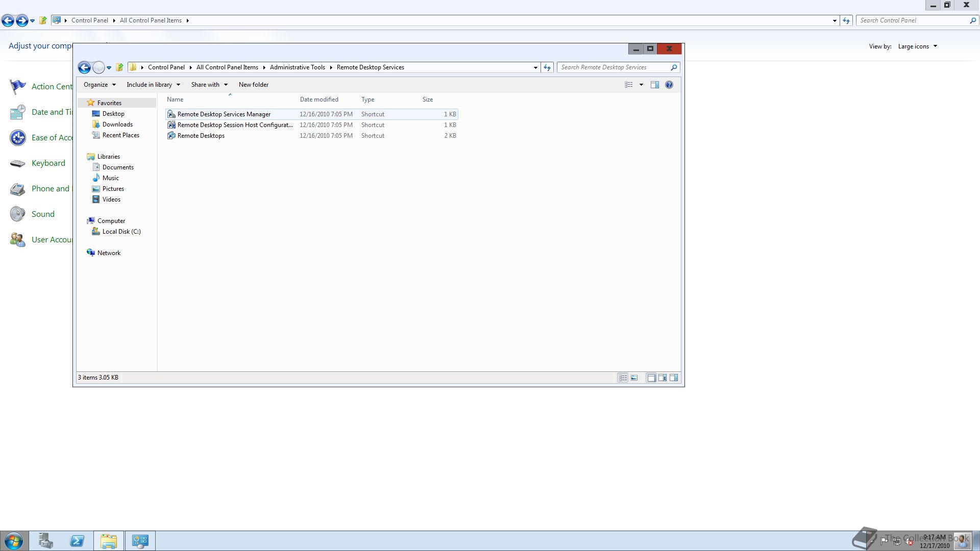The width and height of the screenshot is (980, 551).
Task: Open recent pages dropdown in Explorer window
Action: pos(109,67)
